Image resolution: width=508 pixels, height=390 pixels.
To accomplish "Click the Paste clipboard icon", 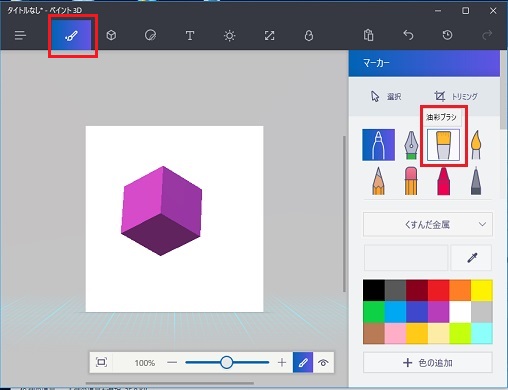I will click(368, 35).
